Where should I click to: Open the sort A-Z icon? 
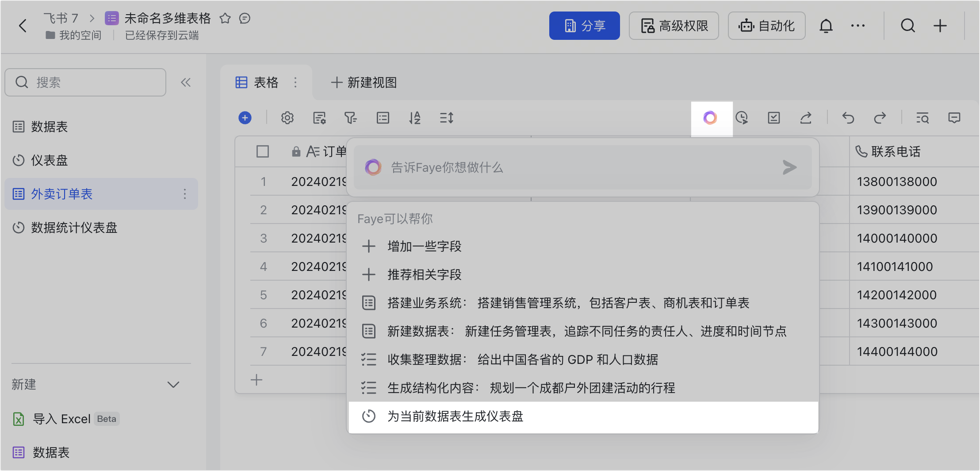click(415, 118)
